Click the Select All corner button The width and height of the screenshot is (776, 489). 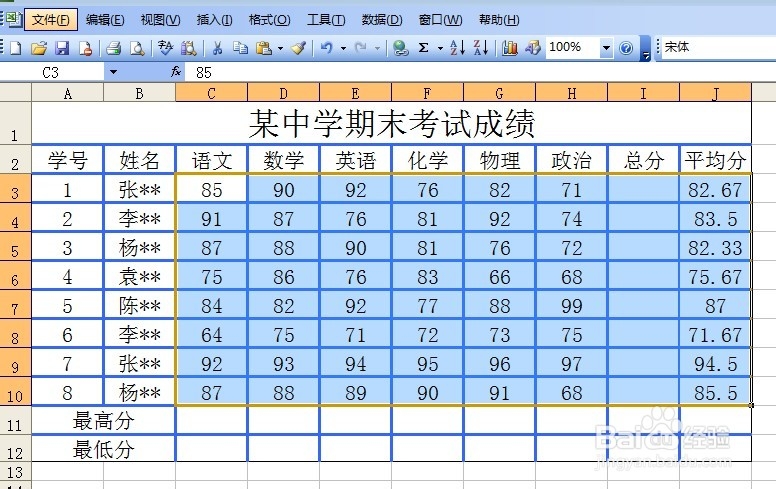click(16, 92)
